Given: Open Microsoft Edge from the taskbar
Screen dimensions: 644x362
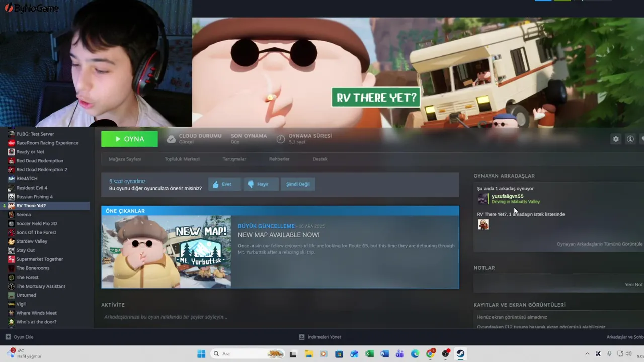Looking at the screenshot, I should (415, 354).
